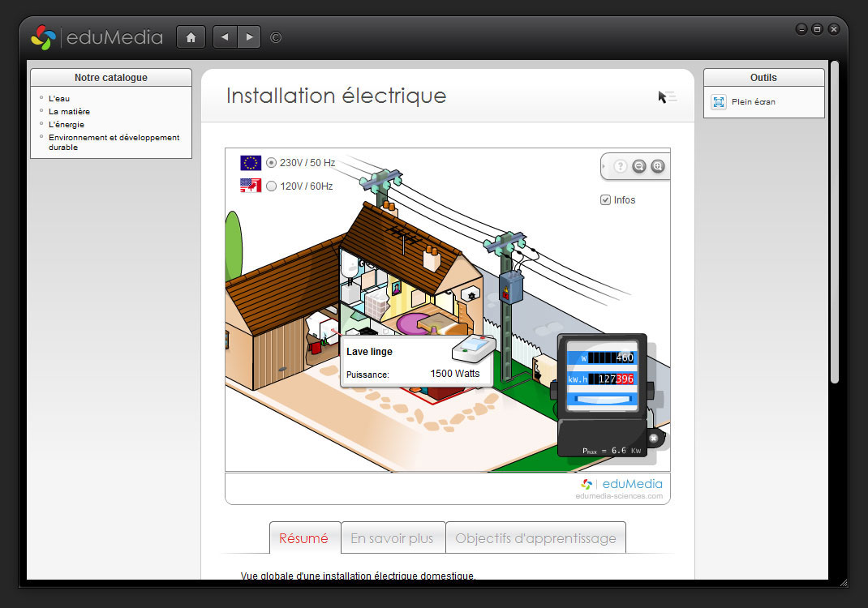Open La matière catalogue entry

coord(69,111)
